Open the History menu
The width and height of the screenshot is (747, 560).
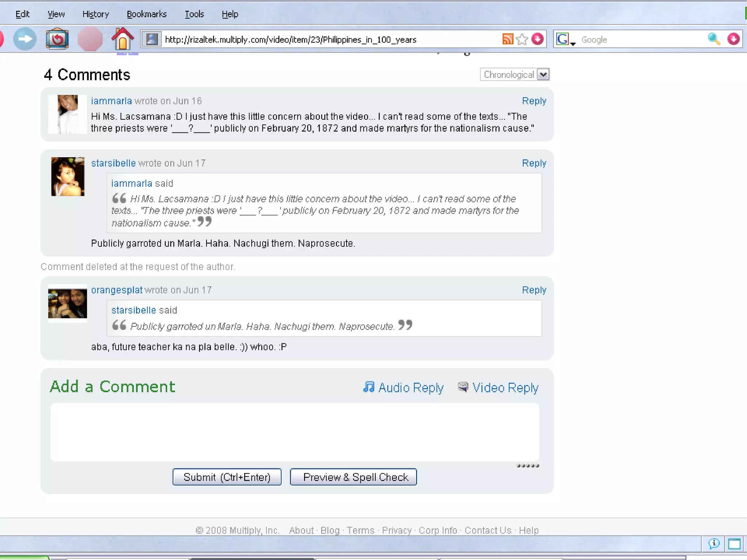click(96, 14)
